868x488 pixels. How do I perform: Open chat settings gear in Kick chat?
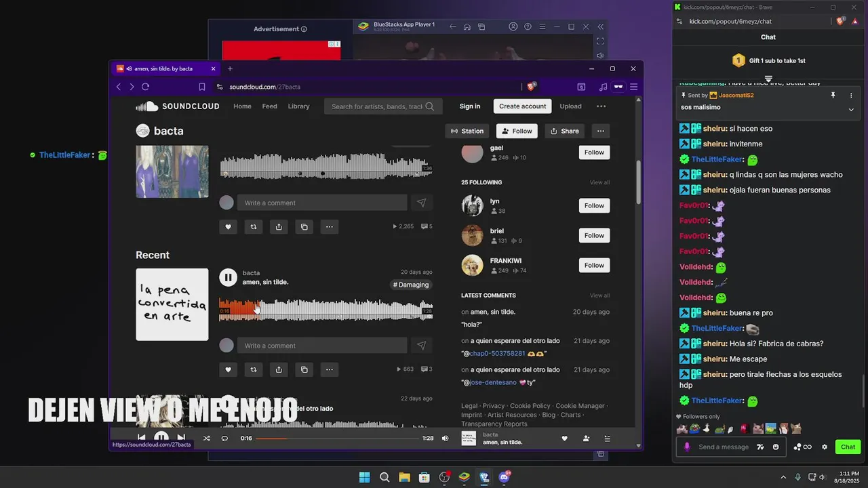[825, 447]
